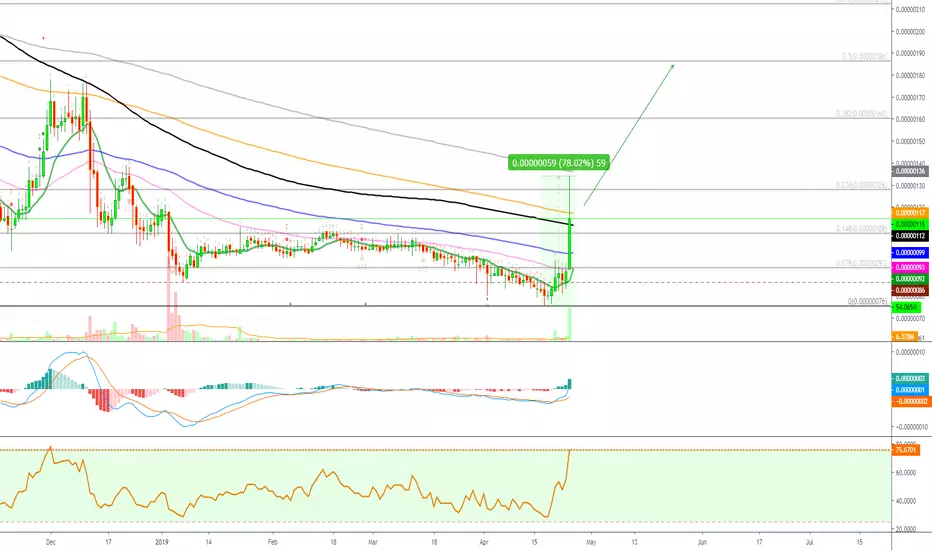The width and height of the screenshot is (932, 550).
Task: Select the Apr date label
Action: [x=484, y=542]
